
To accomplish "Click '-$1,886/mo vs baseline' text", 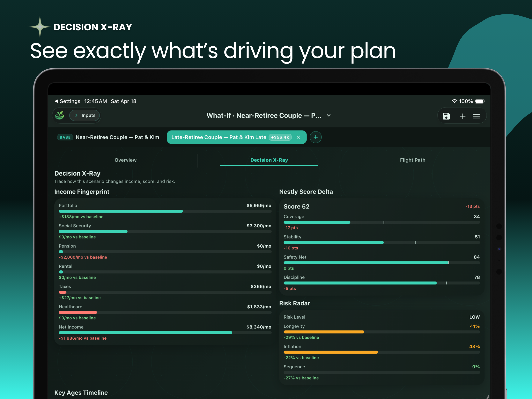I will tap(83, 338).
